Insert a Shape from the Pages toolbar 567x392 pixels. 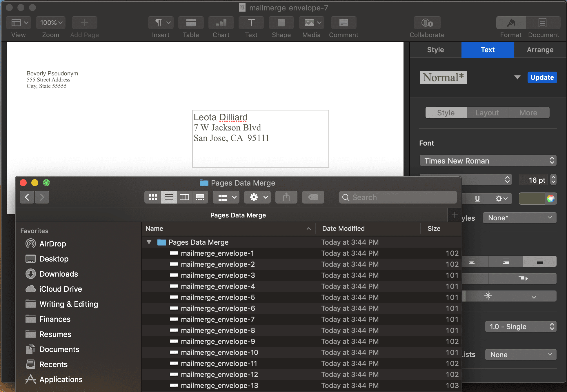point(281,23)
